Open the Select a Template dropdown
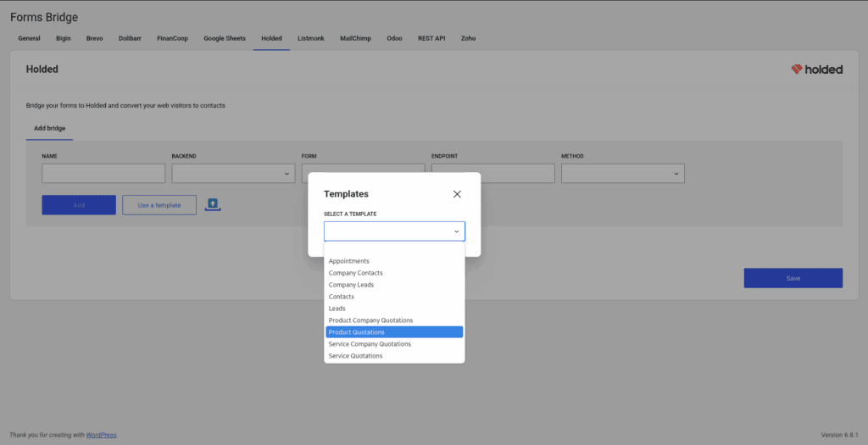The height and width of the screenshot is (445, 868). pyautogui.click(x=394, y=231)
